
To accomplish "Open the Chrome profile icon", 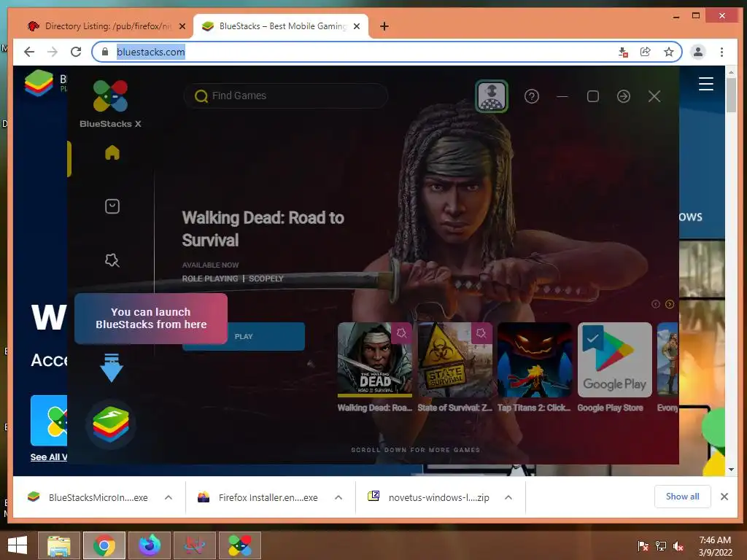I will pos(698,52).
